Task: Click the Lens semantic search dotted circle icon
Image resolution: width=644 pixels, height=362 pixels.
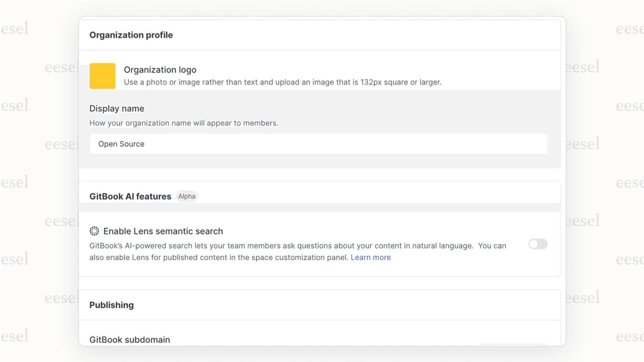Action: pyautogui.click(x=94, y=231)
